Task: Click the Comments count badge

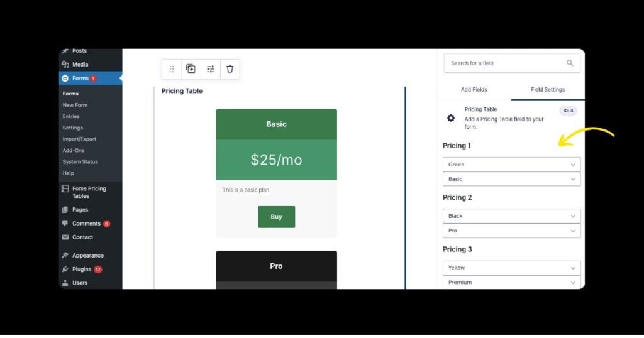Action: pyautogui.click(x=106, y=224)
